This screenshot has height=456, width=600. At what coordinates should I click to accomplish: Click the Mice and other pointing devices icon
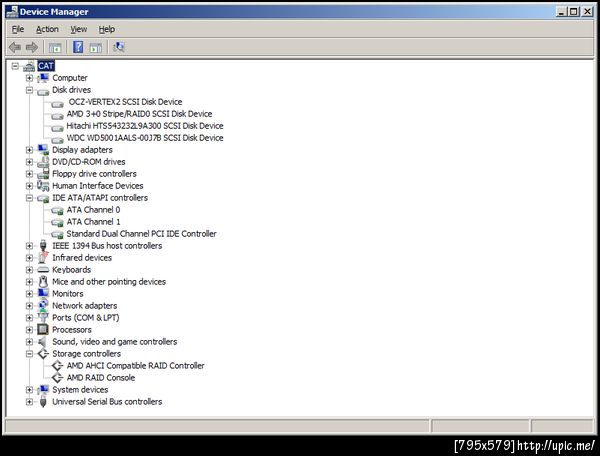[43, 282]
